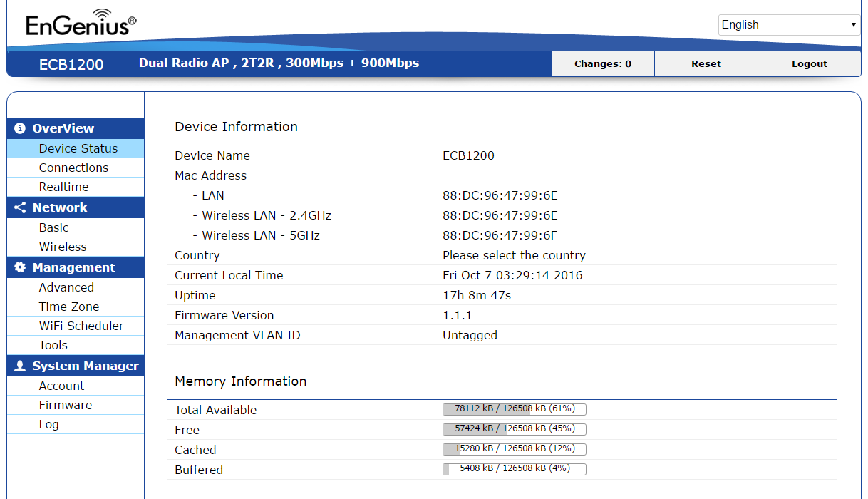Select the System Manager section header

(76, 366)
